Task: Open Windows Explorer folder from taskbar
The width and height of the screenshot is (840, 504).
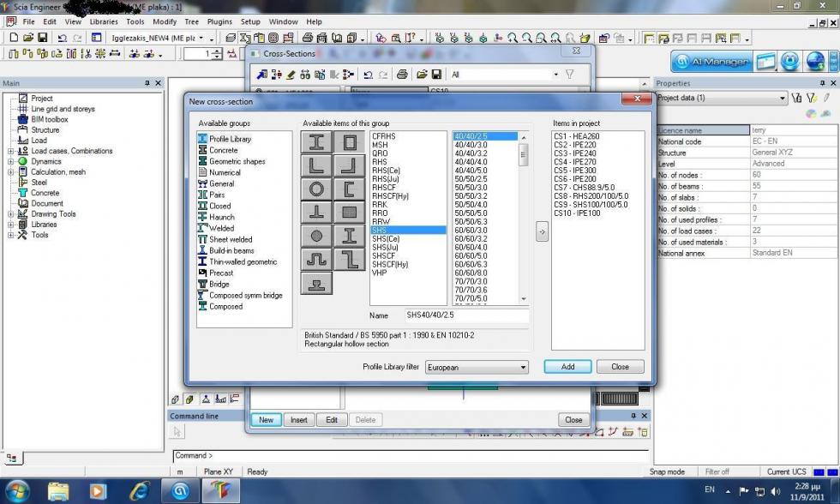Action: [x=58, y=490]
